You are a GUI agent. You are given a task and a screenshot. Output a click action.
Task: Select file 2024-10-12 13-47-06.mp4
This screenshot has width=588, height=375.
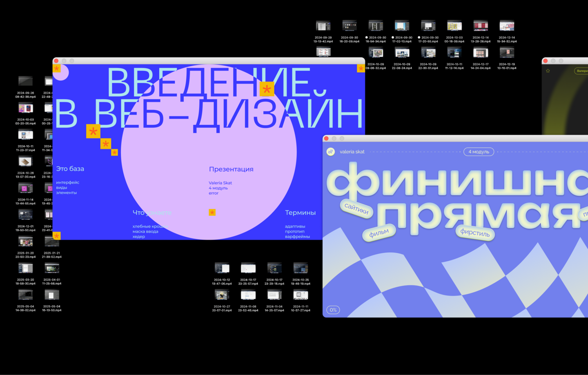tap(222, 274)
